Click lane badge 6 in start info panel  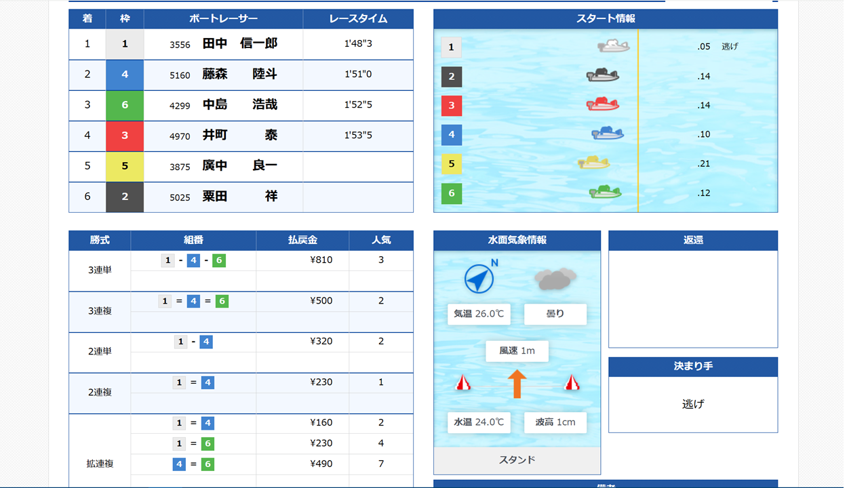451,193
